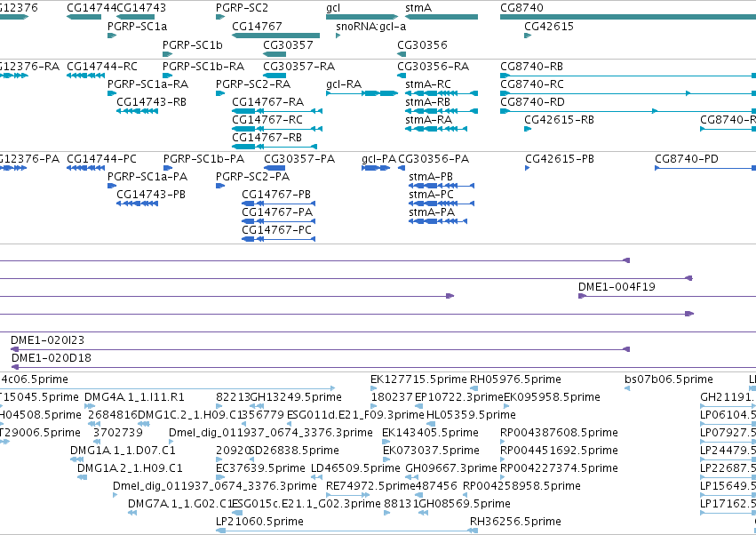This screenshot has height=535, width=756.
Task: Click the stmA-RA transcript label
Action: 428,120
